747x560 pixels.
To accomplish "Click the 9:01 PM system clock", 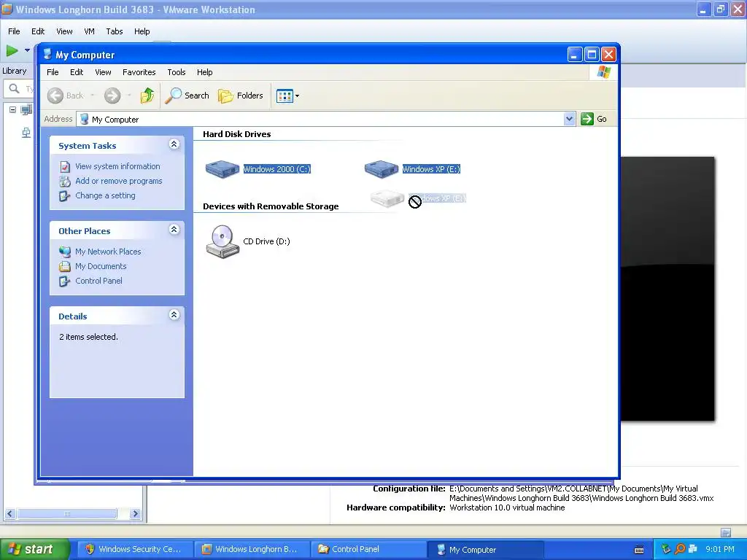I will [x=720, y=549].
